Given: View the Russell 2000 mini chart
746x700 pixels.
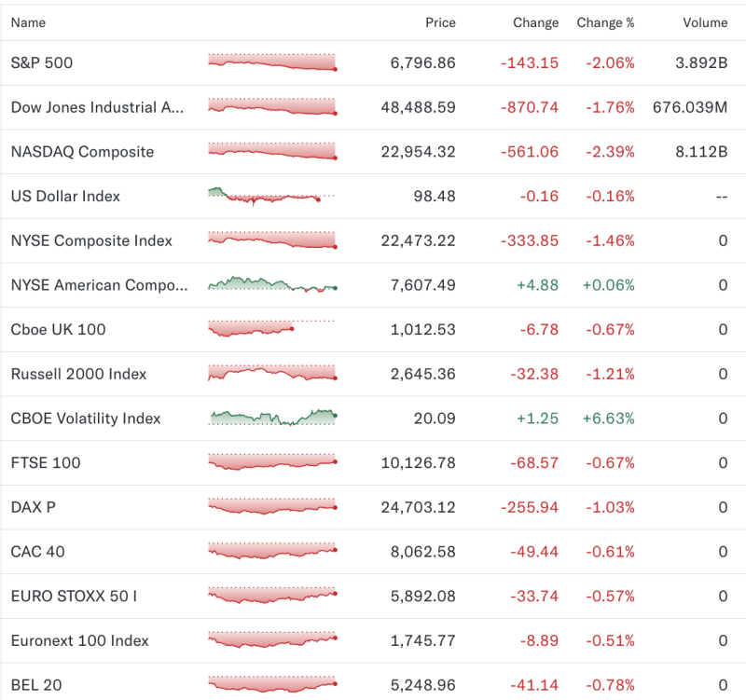Looking at the screenshot, I should [270, 374].
